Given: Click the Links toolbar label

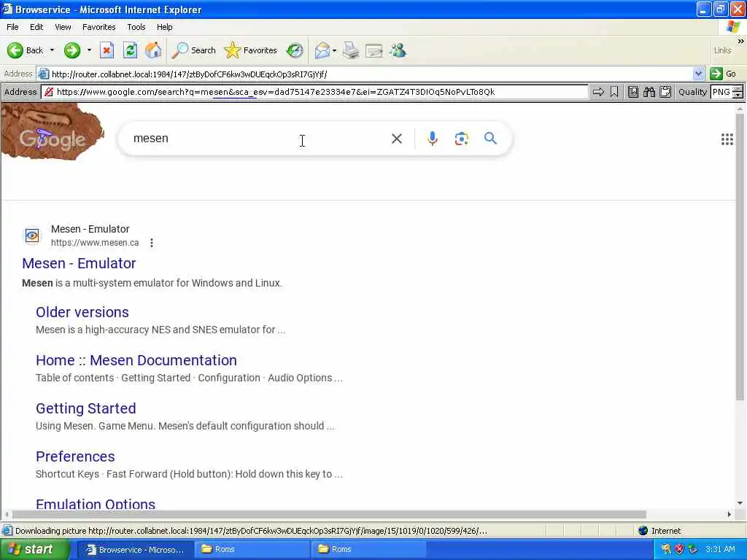Looking at the screenshot, I should click(722, 50).
